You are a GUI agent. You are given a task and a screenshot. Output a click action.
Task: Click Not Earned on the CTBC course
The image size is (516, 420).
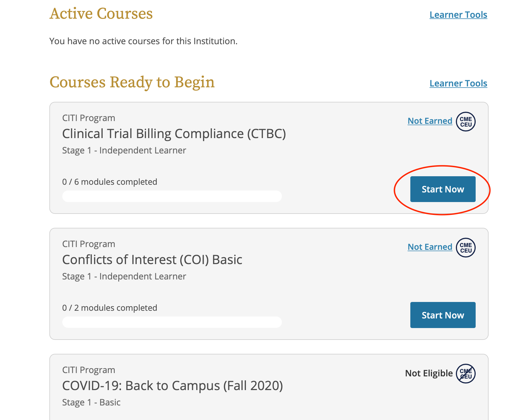[x=430, y=121]
